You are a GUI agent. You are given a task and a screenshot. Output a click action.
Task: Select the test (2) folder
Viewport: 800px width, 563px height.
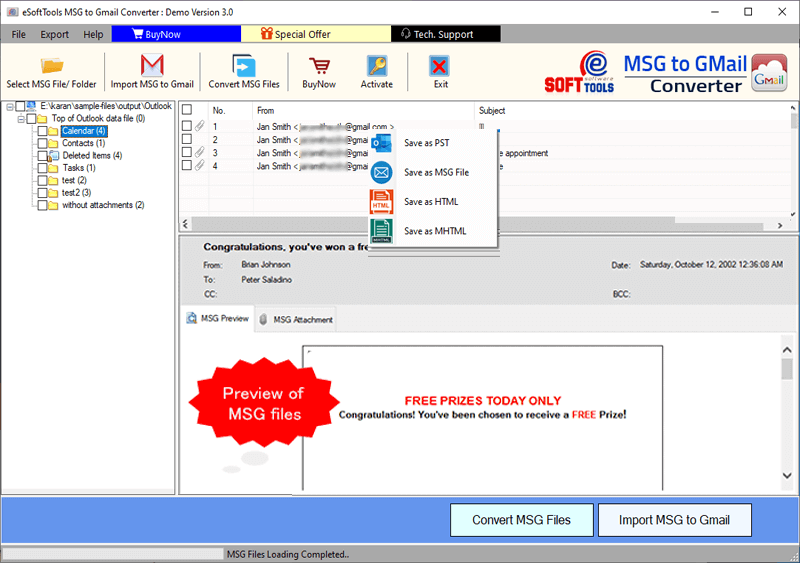74,180
